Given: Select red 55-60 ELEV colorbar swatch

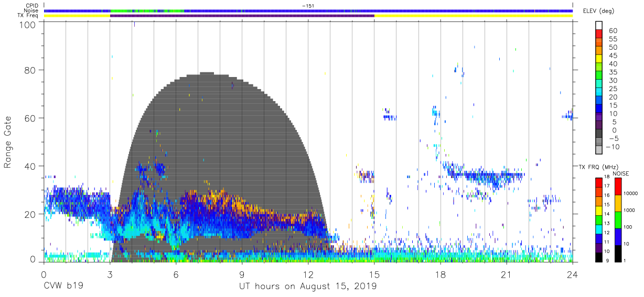Looking at the screenshot, I should tap(599, 35).
